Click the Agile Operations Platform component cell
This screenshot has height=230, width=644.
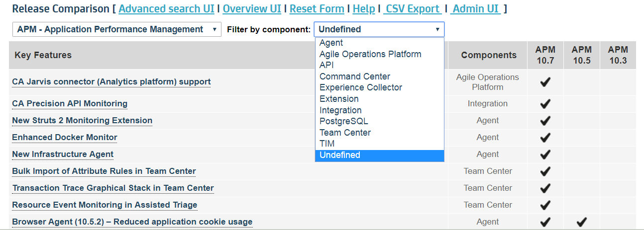click(488, 82)
